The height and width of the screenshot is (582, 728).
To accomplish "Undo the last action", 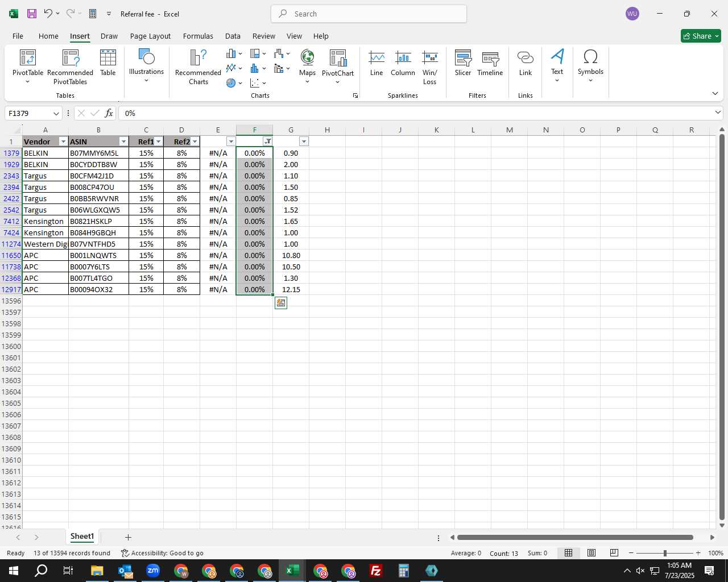I will click(48, 14).
